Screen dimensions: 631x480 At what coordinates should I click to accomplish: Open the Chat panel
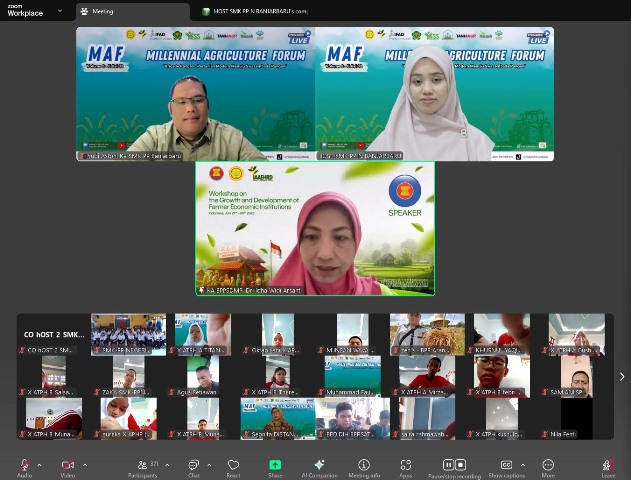pyautogui.click(x=194, y=465)
